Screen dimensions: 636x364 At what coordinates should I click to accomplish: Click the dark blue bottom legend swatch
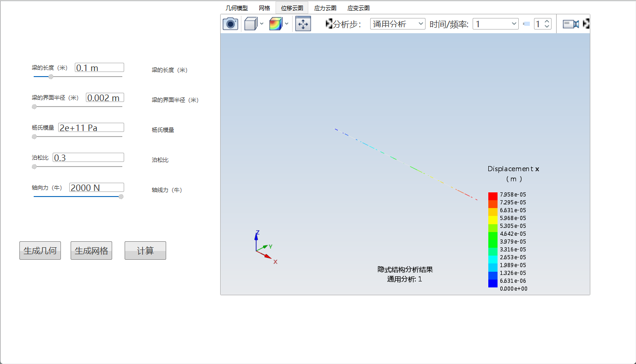(x=493, y=283)
